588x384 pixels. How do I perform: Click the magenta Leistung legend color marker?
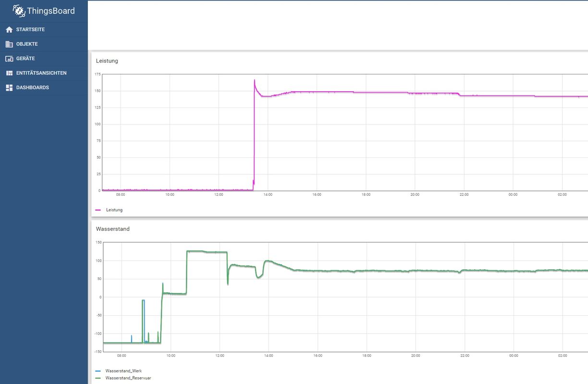(x=98, y=210)
